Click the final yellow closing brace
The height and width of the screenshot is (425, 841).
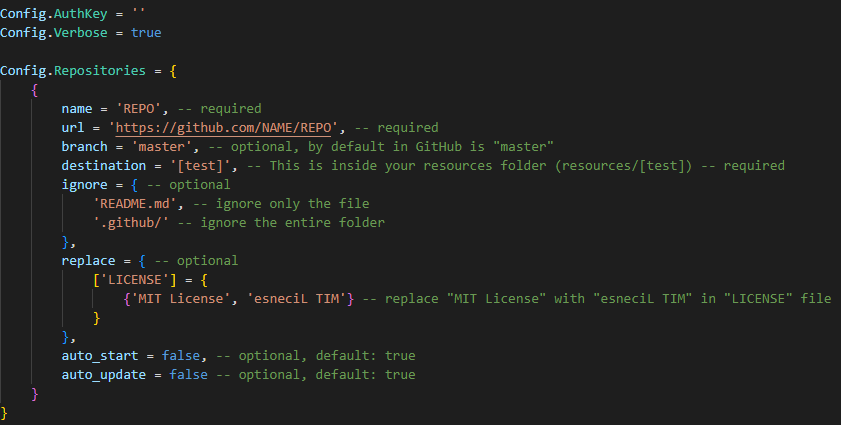(x=4, y=413)
